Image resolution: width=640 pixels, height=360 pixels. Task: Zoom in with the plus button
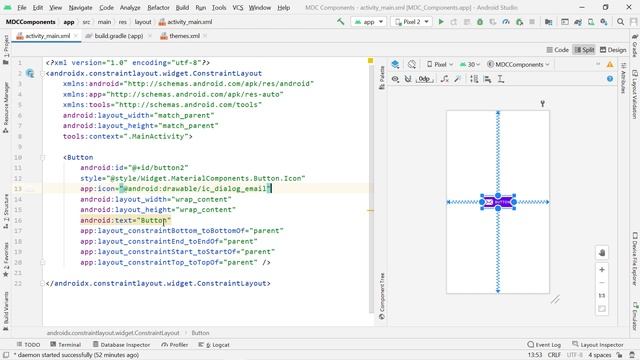click(602, 270)
